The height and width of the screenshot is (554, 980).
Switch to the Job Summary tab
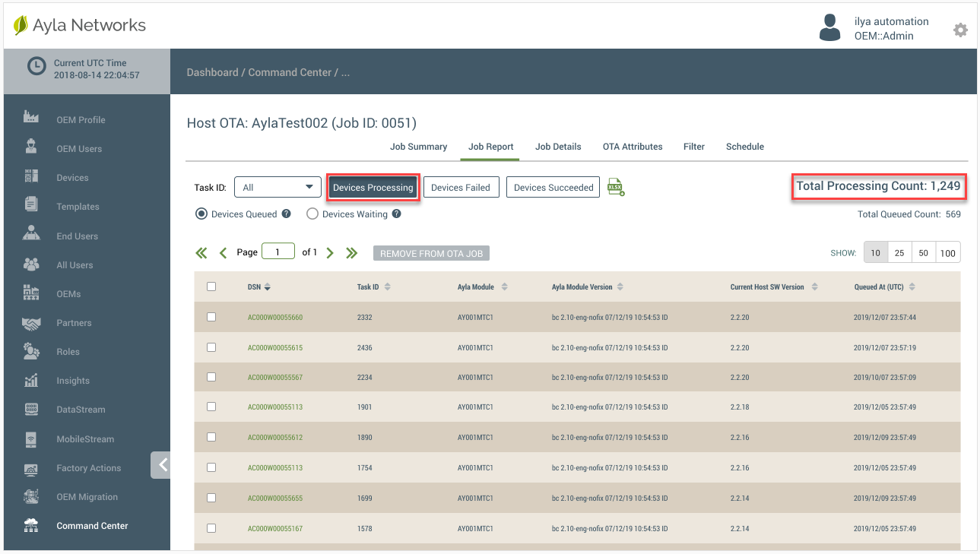[418, 147]
